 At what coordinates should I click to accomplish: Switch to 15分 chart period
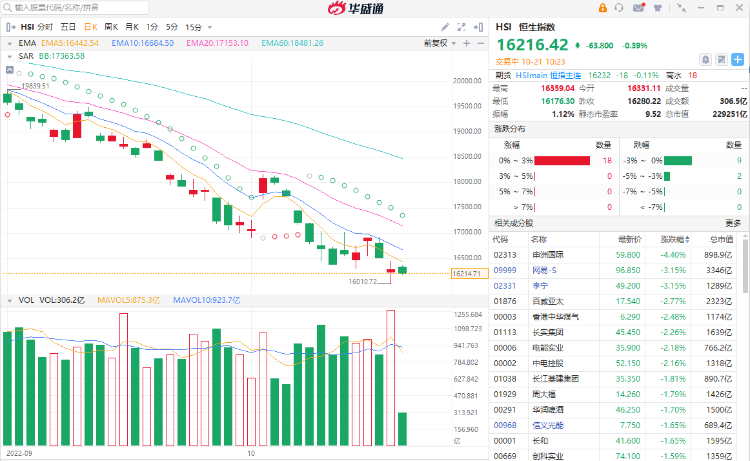193,27
